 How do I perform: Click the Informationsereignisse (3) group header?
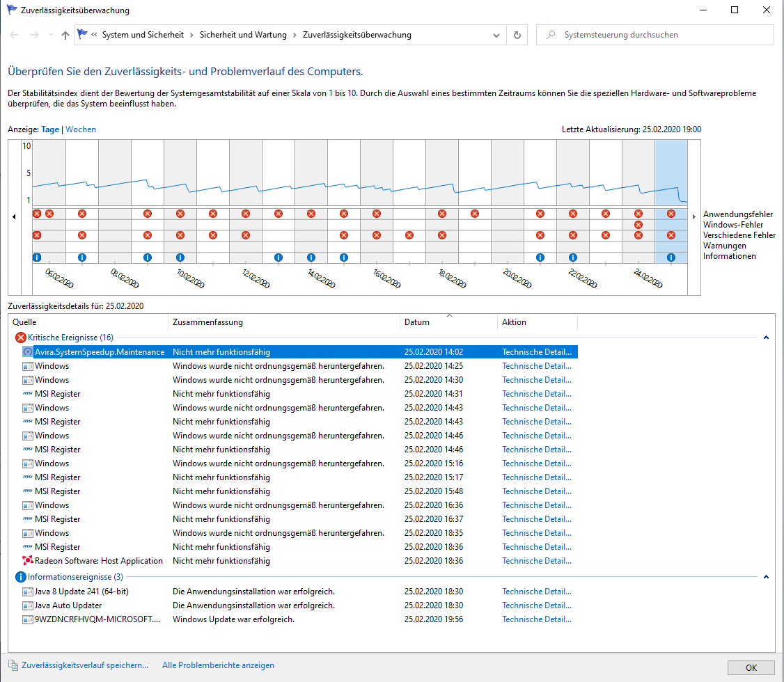(75, 577)
